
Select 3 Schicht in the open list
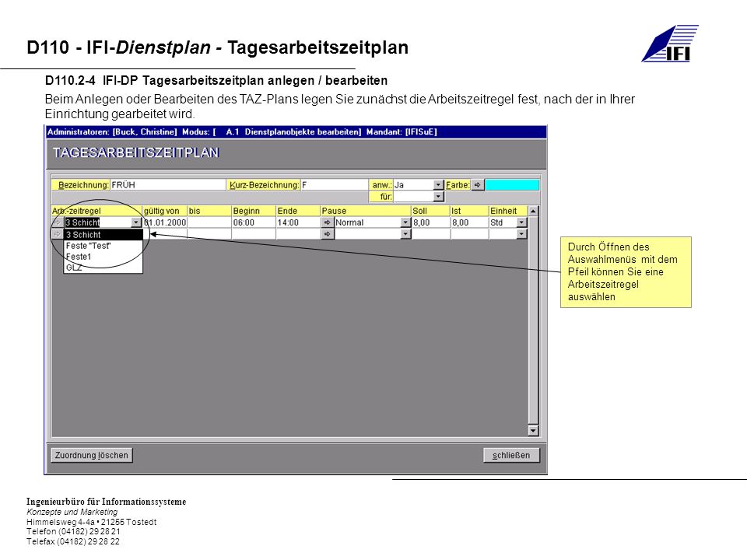coord(103,235)
